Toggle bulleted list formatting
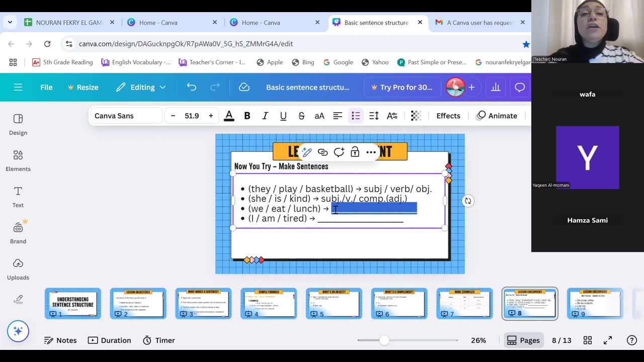The image size is (644, 362). click(x=356, y=116)
